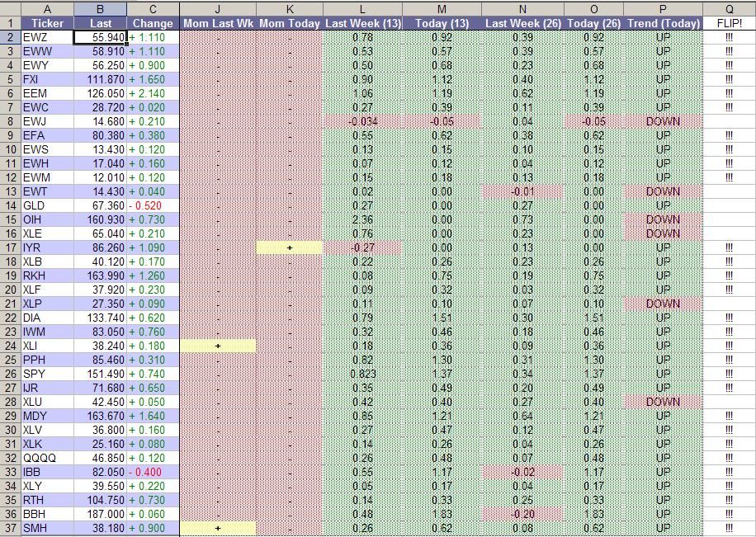Select the GLD ticker cell
The image size is (756, 537).
tap(47, 205)
